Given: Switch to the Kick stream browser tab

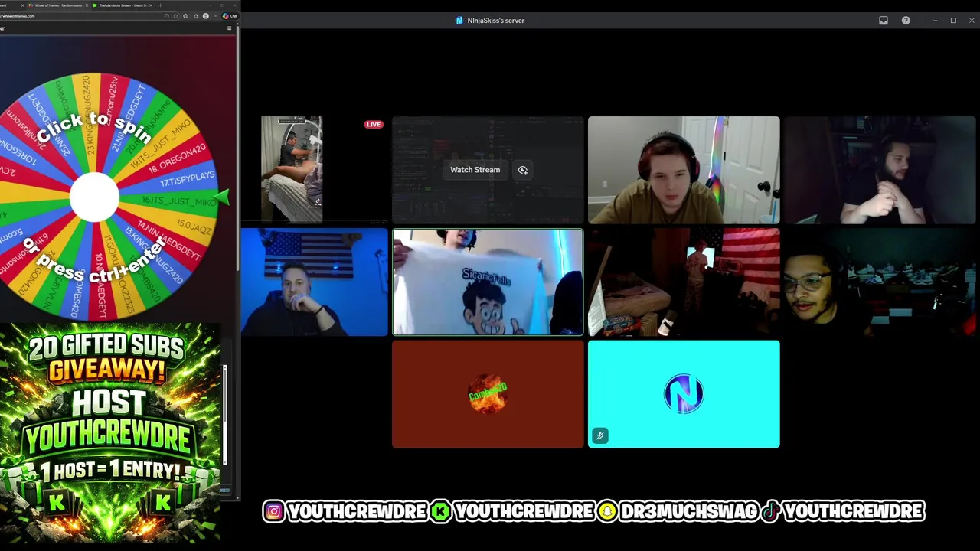Looking at the screenshot, I should point(122,5).
